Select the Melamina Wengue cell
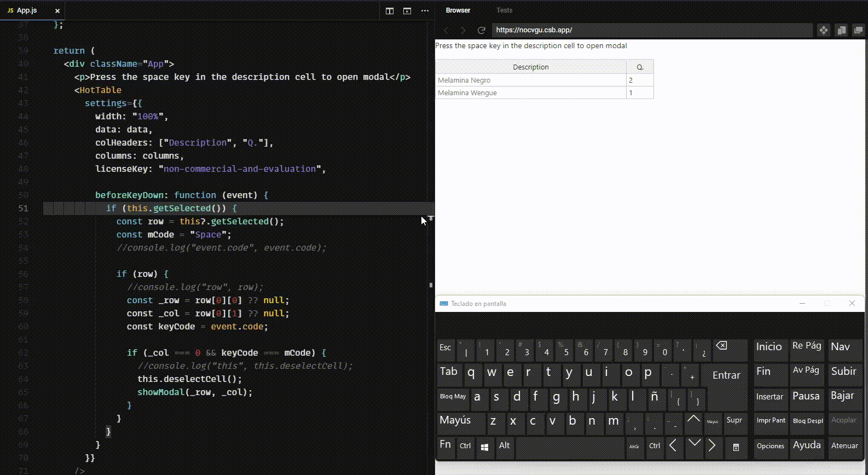Viewport: 868px width, 475px height. [x=531, y=92]
